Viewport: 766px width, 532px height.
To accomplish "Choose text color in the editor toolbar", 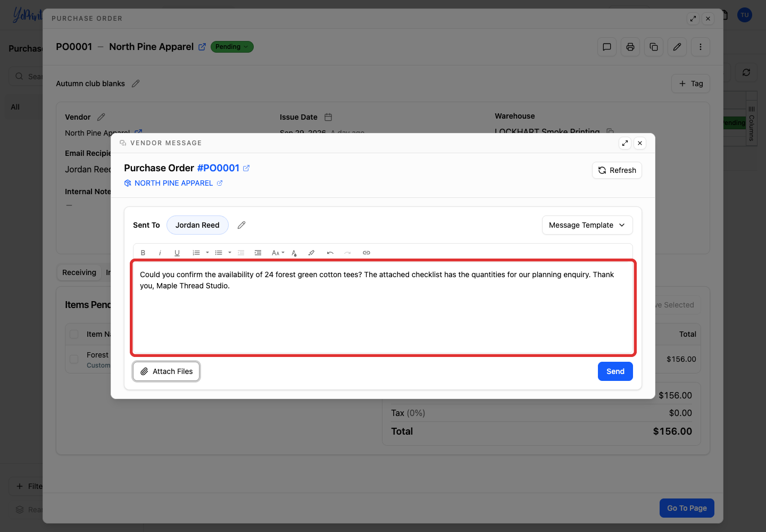I will tap(294, 253).
